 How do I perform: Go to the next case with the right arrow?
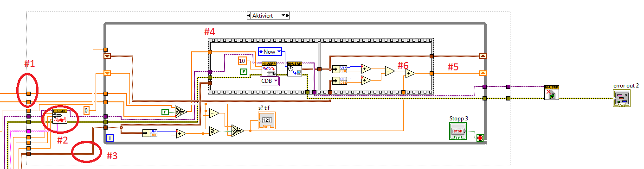click(x=287, y=15)
